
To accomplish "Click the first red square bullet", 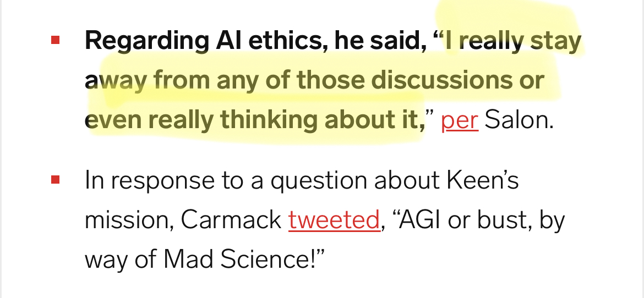I will pos(56,40).
